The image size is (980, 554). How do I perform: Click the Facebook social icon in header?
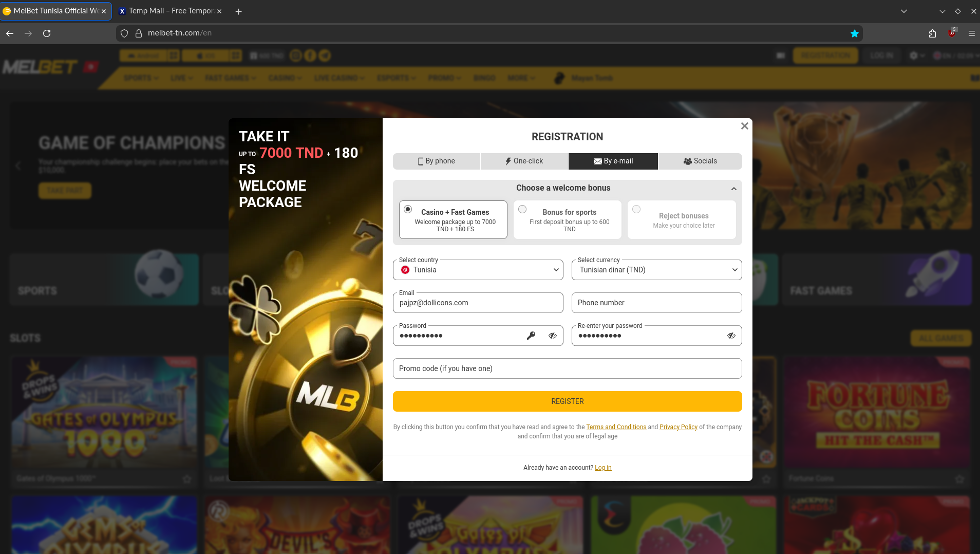[310, 56]
